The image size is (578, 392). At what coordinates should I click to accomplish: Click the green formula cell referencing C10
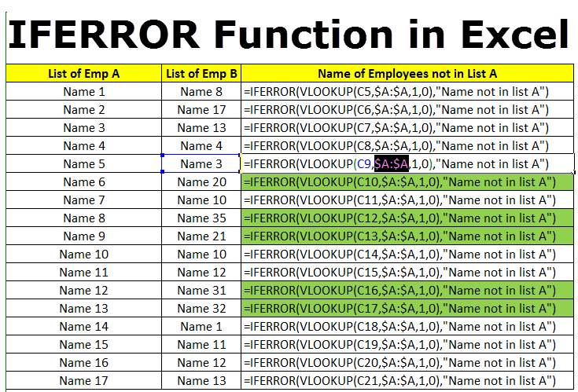click(x=407, y=181)
